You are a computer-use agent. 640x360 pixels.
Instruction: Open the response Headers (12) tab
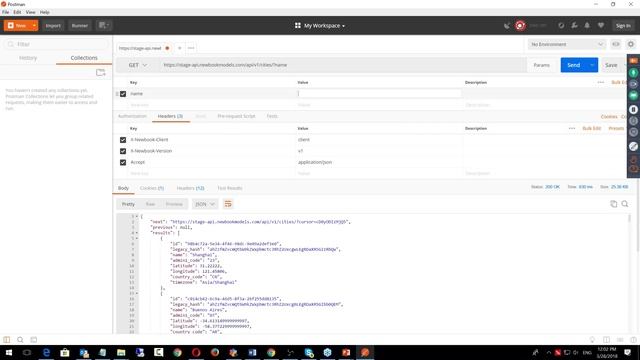pos(190,188)
